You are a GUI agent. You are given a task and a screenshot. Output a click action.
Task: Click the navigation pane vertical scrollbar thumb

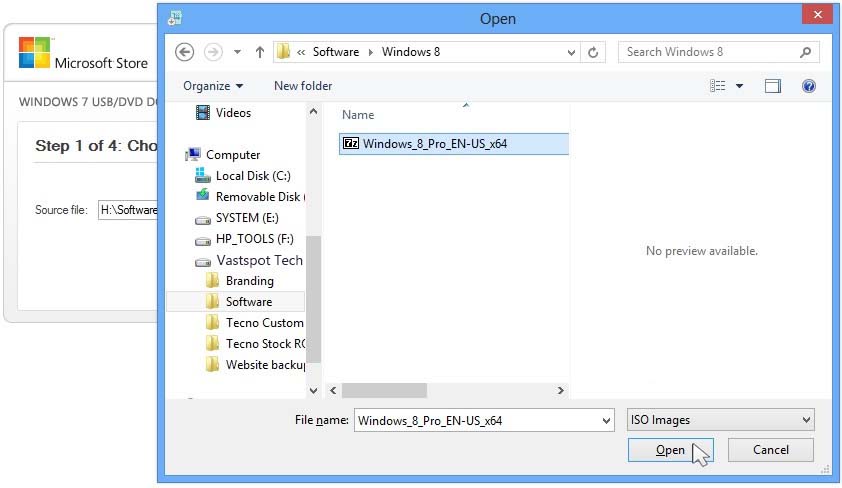[x=314, y=300]
